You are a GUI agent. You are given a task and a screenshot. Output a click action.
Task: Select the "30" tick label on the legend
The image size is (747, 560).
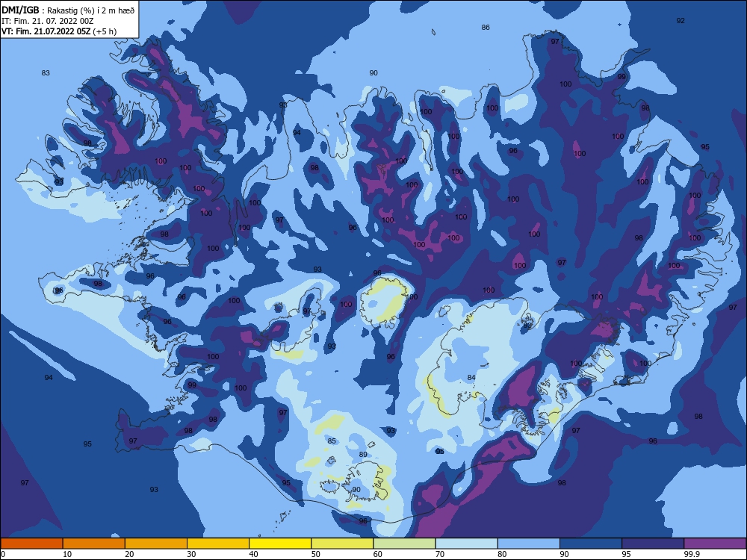pos(191,554)
